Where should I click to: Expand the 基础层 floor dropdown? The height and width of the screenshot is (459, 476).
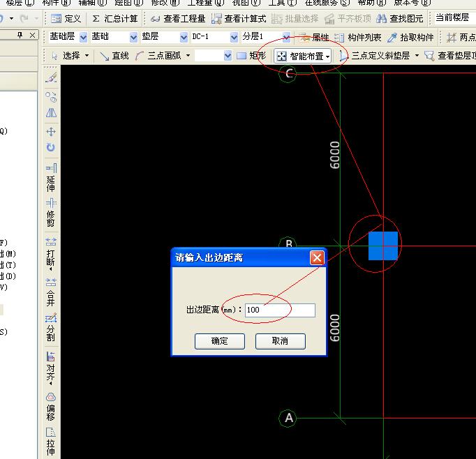(x=83, y=38)
